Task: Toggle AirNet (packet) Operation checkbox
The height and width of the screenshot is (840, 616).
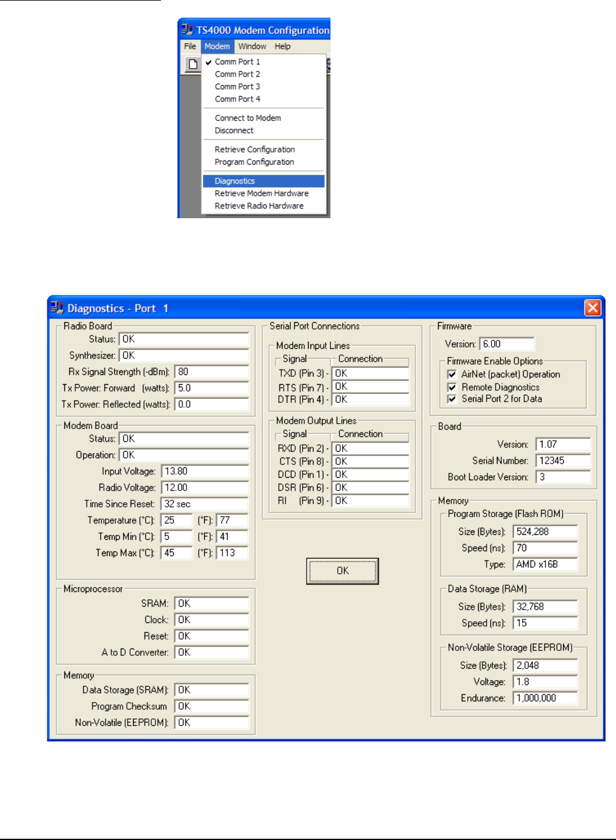Action: pyautogui.click(x=452, y=374)
